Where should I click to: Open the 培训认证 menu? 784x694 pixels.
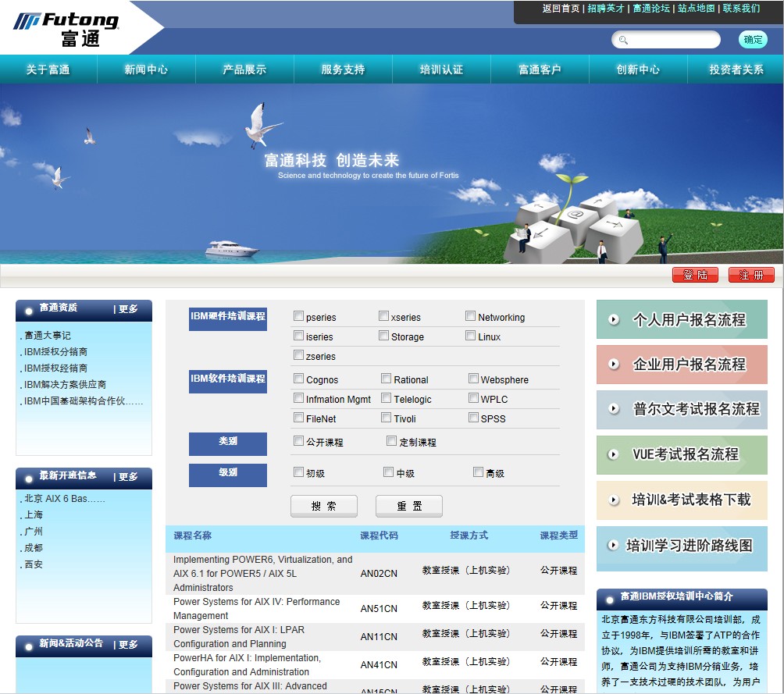coord(441,69)
